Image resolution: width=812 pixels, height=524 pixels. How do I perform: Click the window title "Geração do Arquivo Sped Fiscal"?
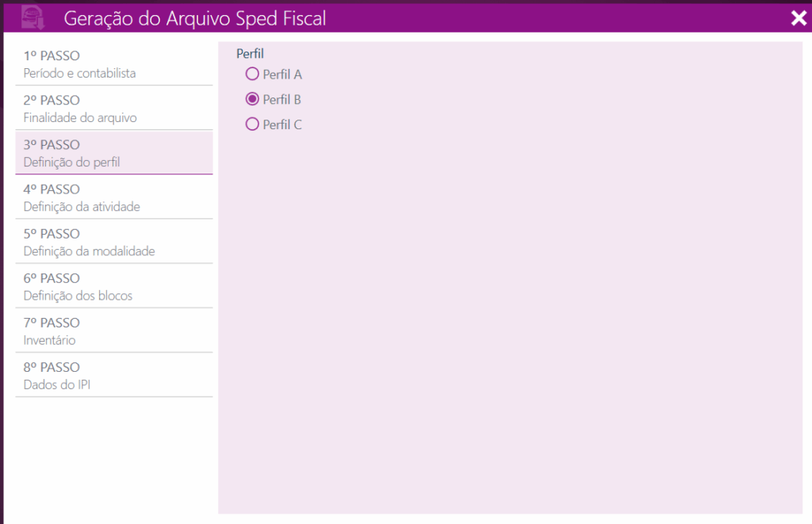[x=194, y=18]
